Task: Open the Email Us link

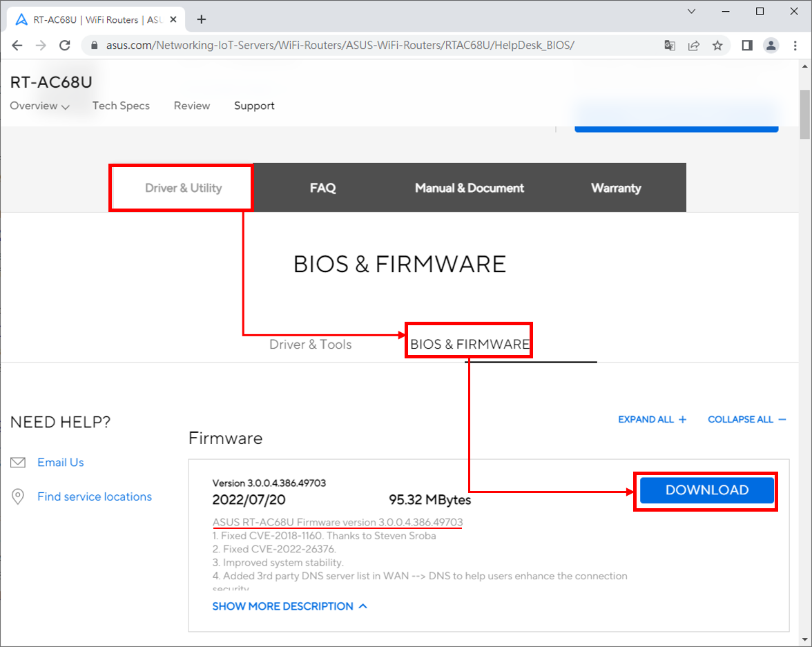Action: [61, 462]
